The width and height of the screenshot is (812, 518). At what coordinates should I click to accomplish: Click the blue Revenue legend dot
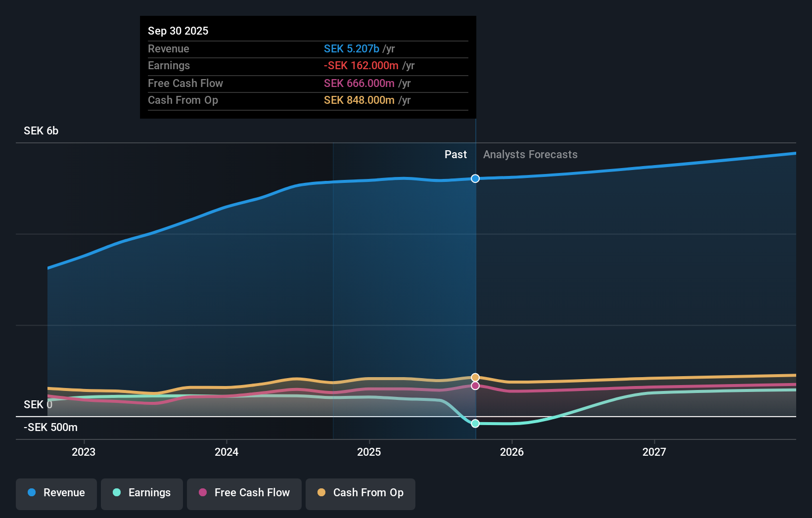[x=32, y=492]
